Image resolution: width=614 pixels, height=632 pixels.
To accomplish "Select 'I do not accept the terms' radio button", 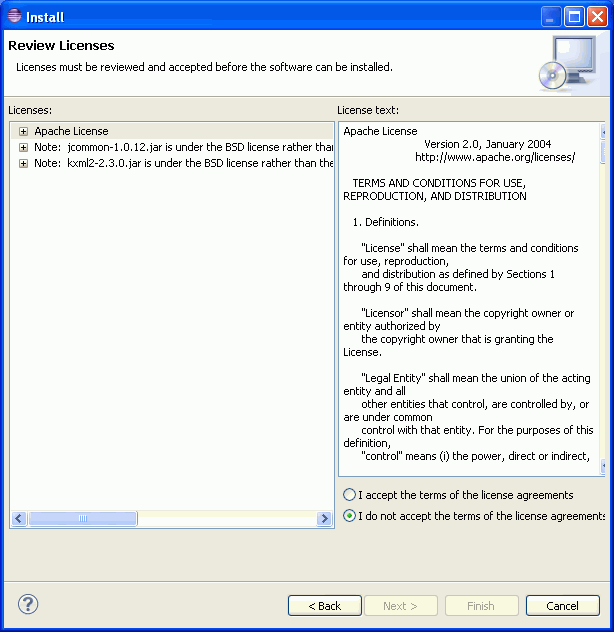I will click(x=349, y=516).
